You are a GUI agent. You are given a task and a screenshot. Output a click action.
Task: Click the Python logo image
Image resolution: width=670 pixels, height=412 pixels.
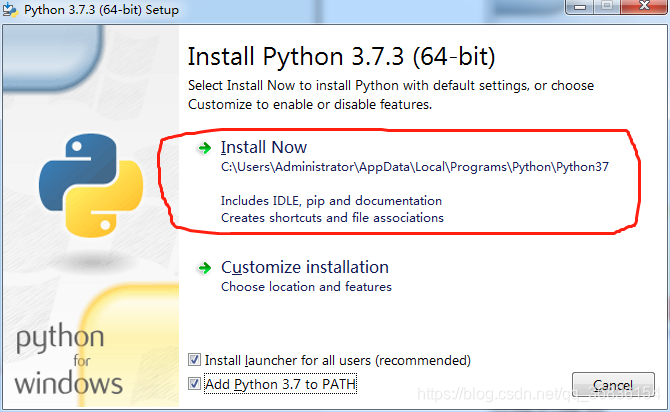pos(91,185)
